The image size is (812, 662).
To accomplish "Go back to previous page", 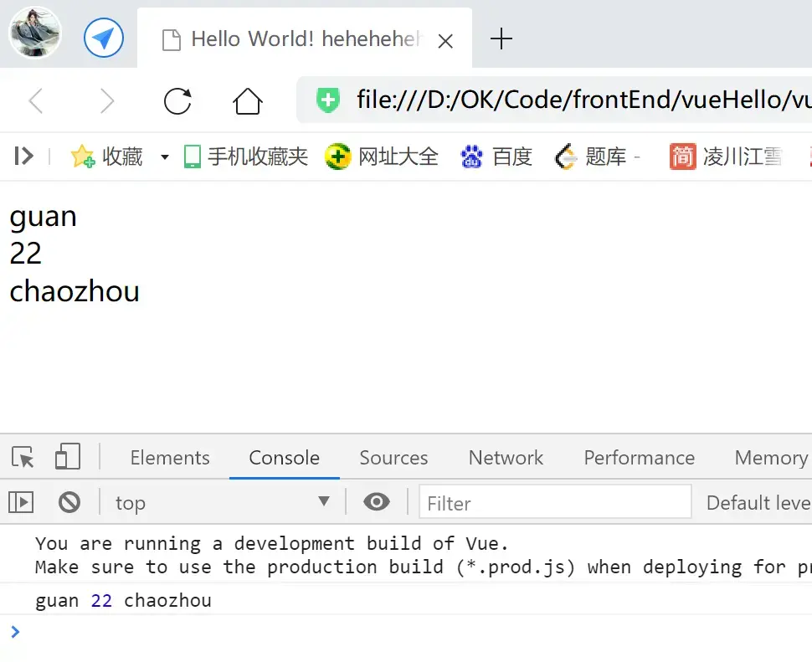I will pos(36,100).
